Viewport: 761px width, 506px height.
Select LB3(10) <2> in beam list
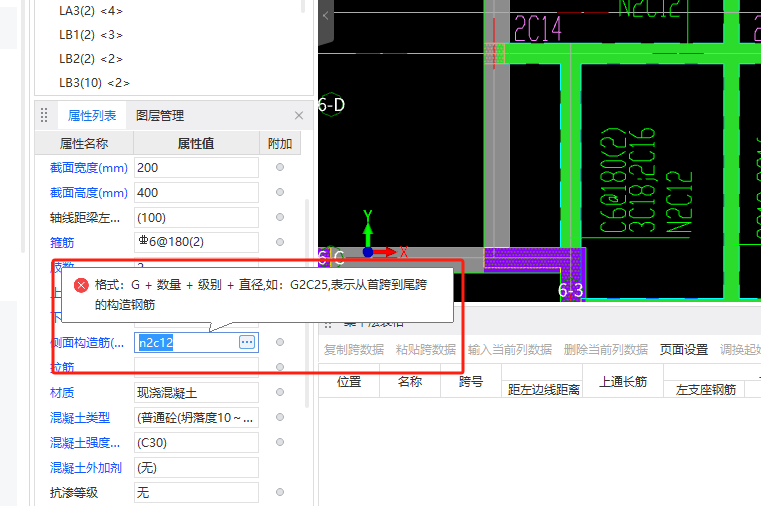click(94, 83)
